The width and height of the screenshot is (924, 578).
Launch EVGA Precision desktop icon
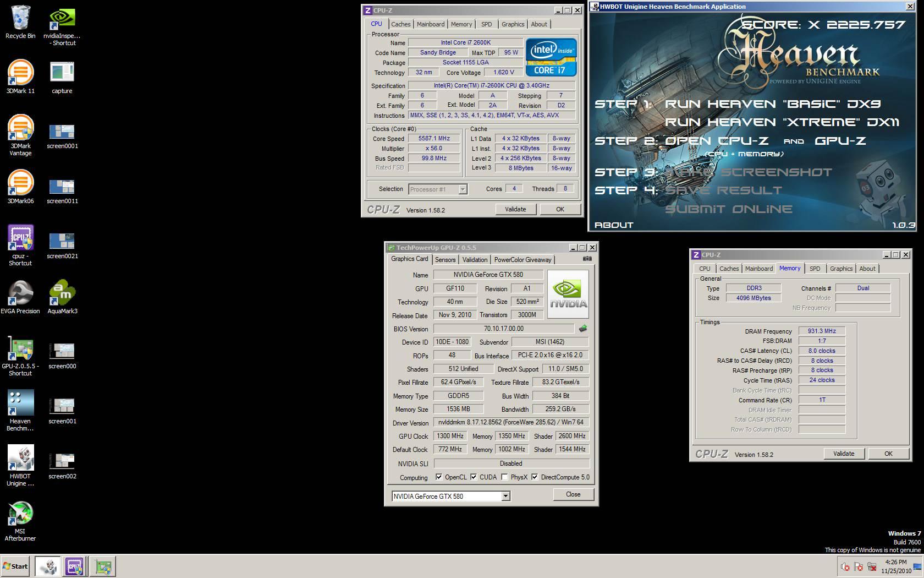coord(20,297)
